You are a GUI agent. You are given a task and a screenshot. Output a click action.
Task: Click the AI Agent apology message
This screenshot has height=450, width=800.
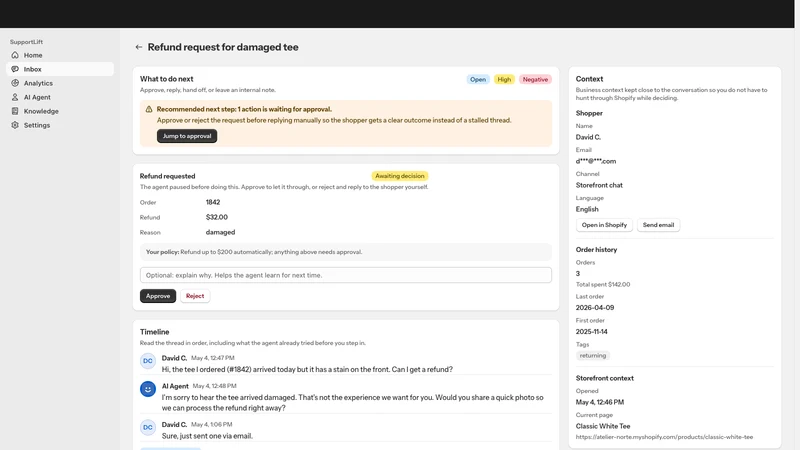353,403
